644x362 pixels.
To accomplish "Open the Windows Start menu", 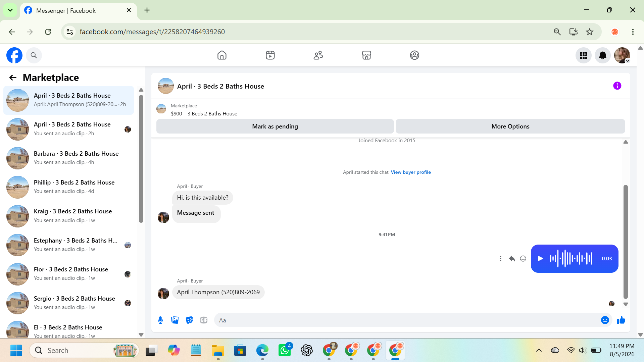I will (16, 351).
